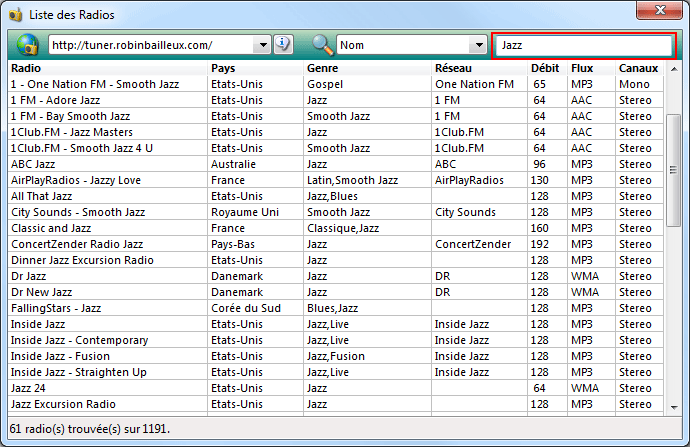The image size is (690, 447).
Task: Select row 1 FM - Adore Jazz
Action: 335,100
